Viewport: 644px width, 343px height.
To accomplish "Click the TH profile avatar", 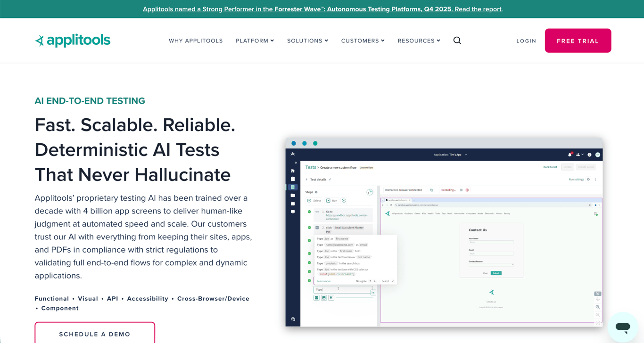I will coord(597,154).
